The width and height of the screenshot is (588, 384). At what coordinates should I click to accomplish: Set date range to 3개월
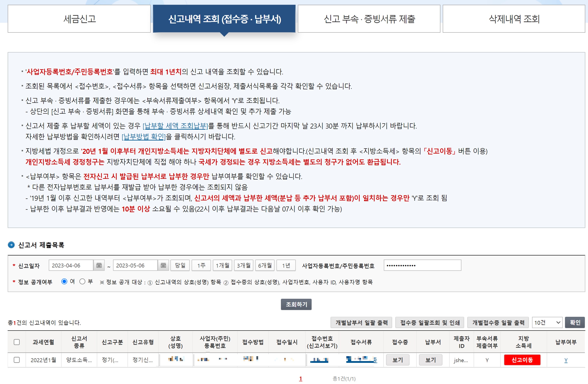(x=244, y=265)
